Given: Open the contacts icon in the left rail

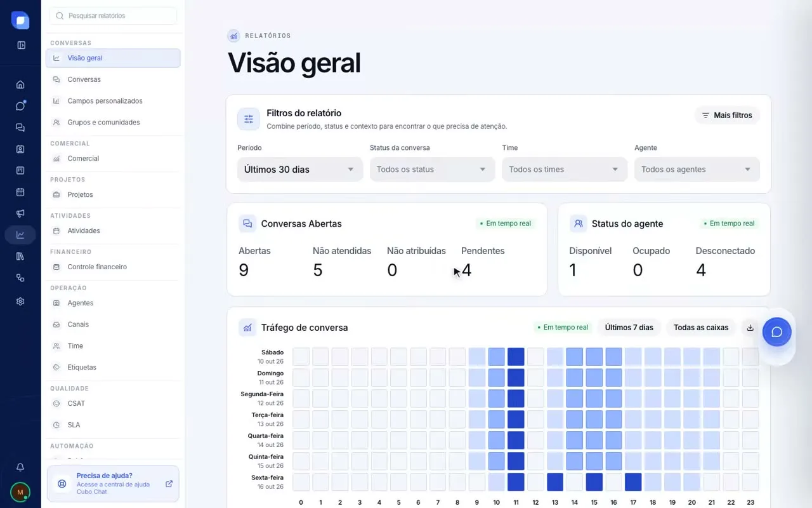Looking at the screenshot, I should 20,149.
